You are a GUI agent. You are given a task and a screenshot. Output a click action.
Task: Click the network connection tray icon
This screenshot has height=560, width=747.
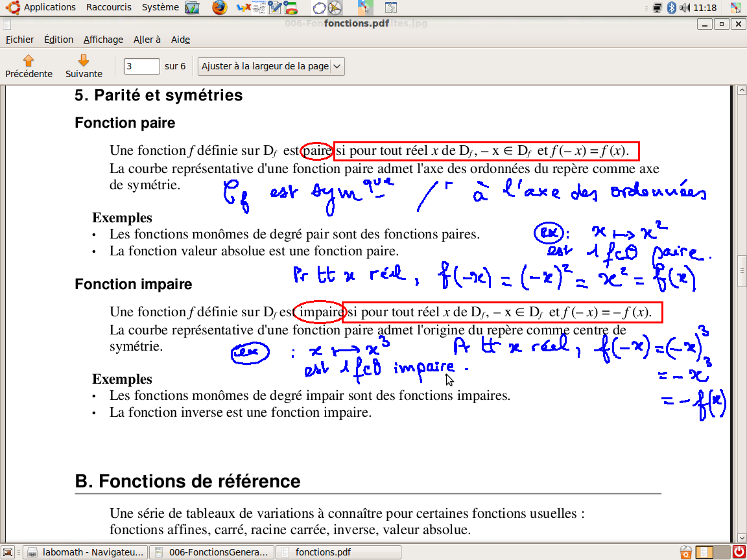(x=658, y=8)
